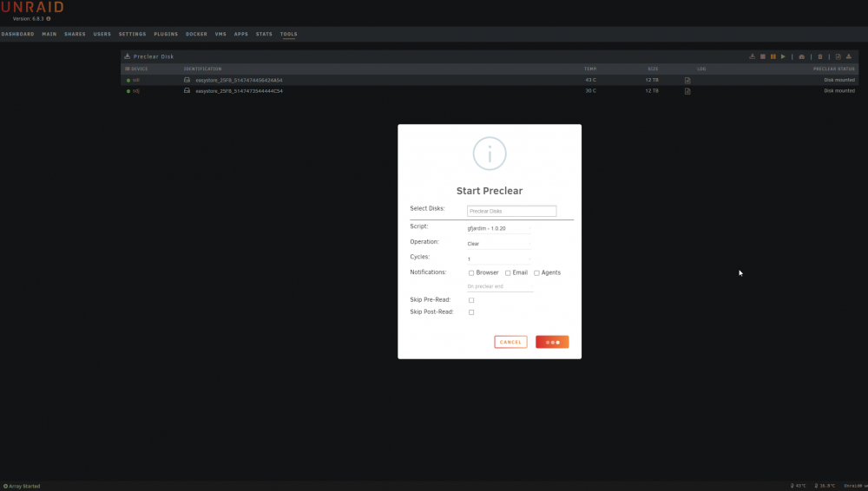
Task: Click the green status dot for sdi
Action: [x=128, y=81]
